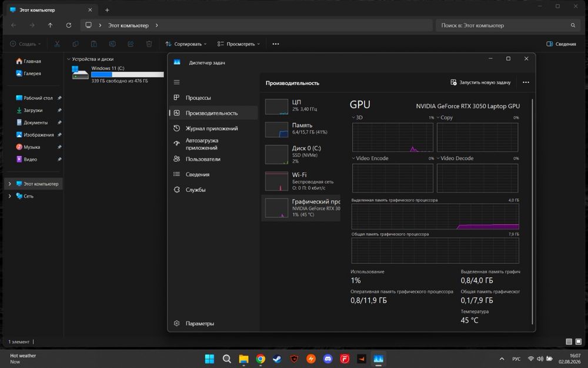The height and width of the screenshot is (368, 588).
Task: Select Wi-Fi performance graph item
Action: pos(300,181)
